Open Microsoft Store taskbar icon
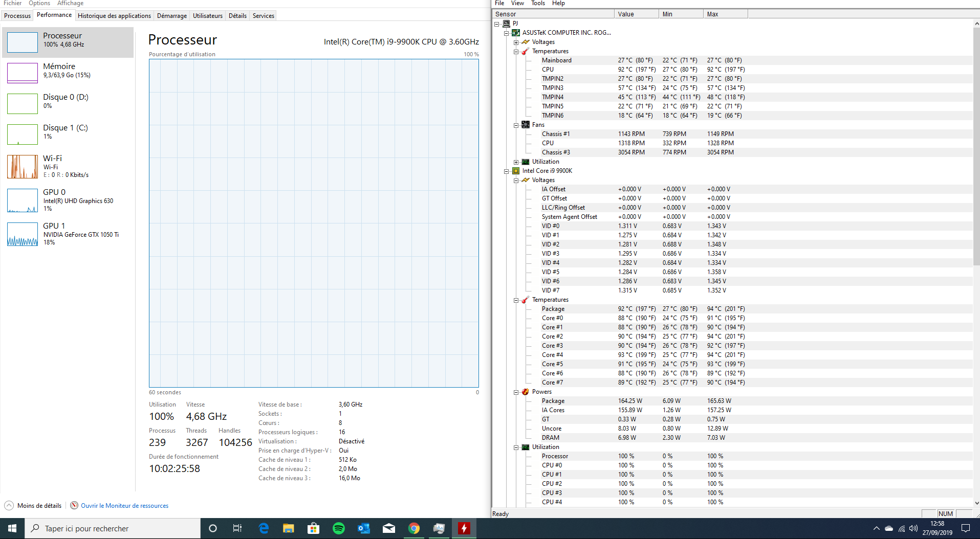980x539 pixels. (x=313, y=528)
